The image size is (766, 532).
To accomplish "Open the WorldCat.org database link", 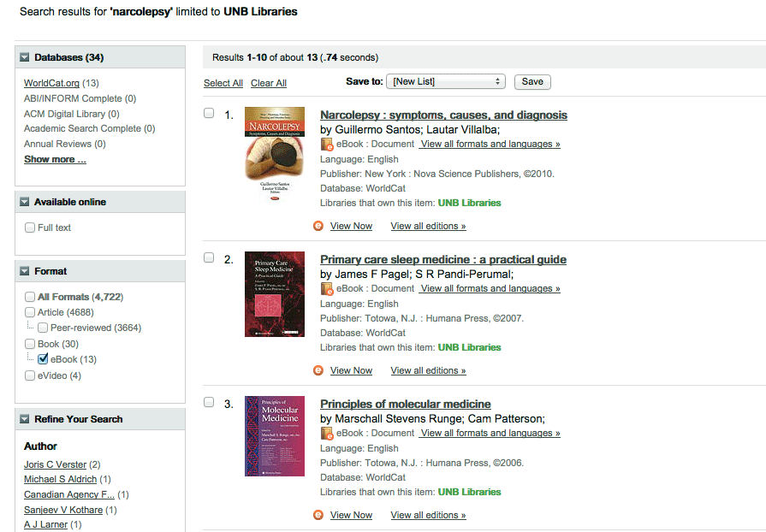I will [52, 84].
